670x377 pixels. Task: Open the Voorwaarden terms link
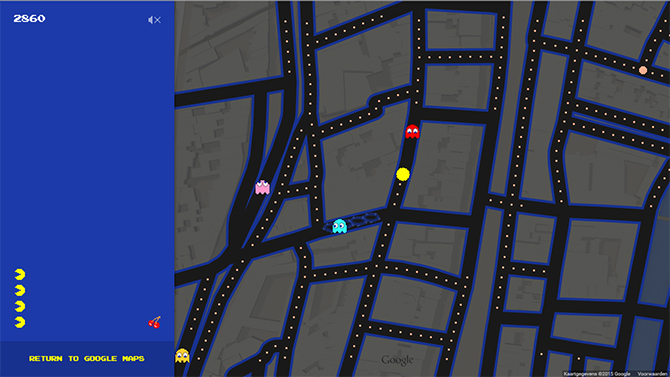point(653,374)
